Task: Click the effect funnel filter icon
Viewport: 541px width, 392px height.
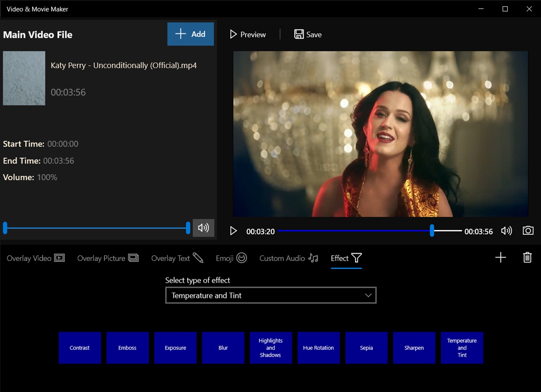Action: point(357,258)
